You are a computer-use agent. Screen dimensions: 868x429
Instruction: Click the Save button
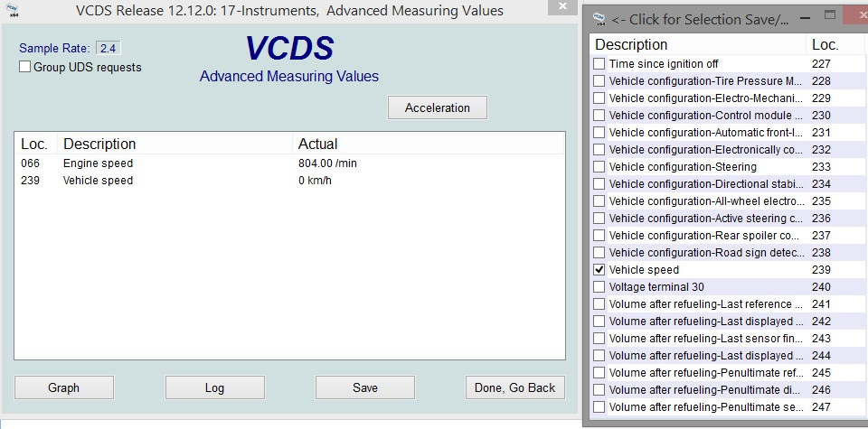pos(364,387)
